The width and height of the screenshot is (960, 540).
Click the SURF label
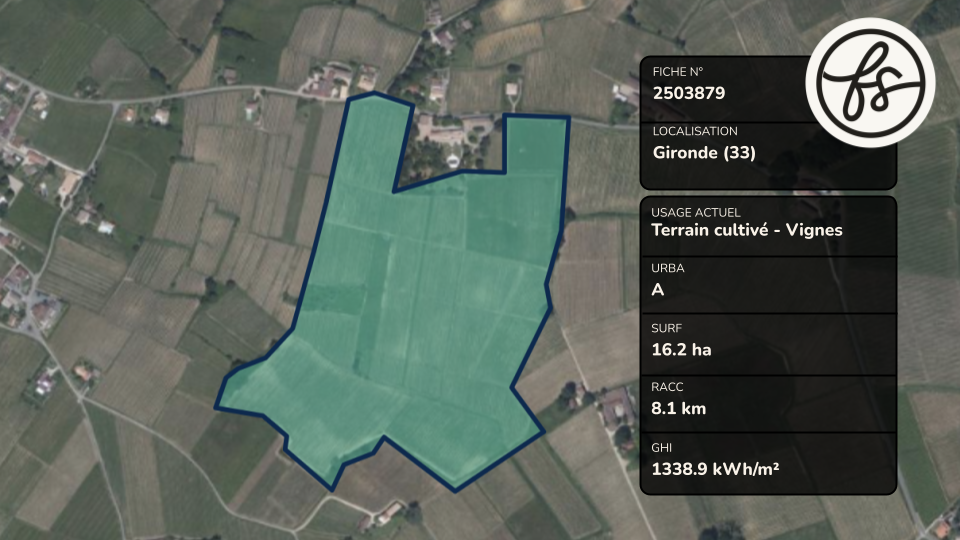(667, 328)
